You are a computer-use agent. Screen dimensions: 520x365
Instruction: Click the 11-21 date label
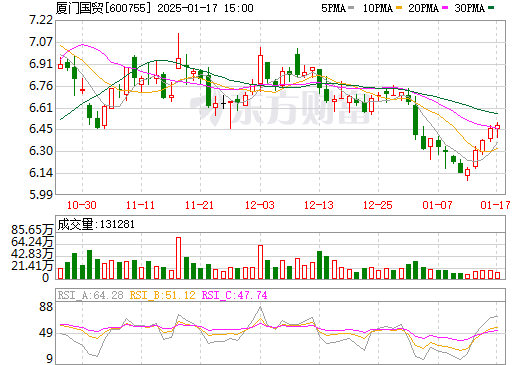[x=199, y=205]
